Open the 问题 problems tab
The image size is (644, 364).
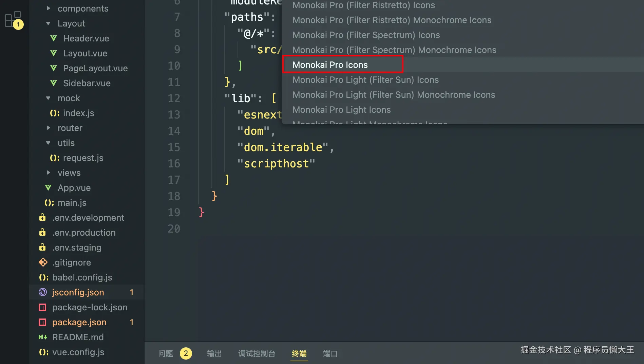(x=166, y=353)
